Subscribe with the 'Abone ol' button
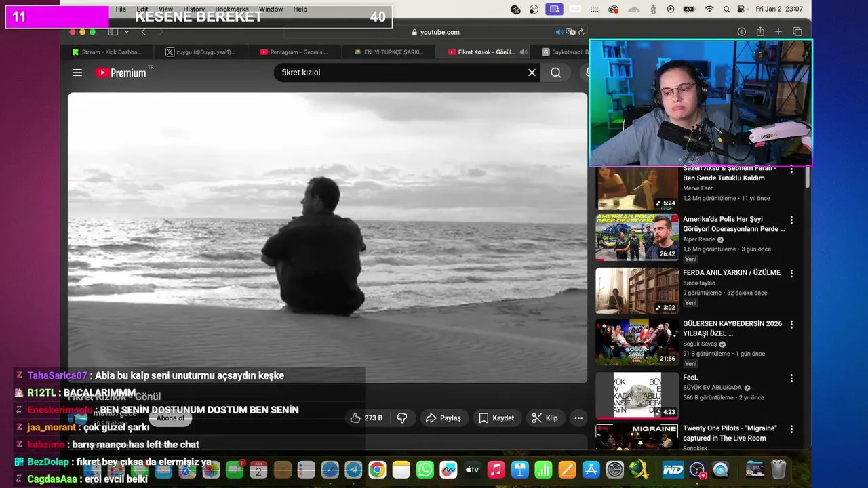Screen dimensions: 868x488 (x=170, y=418)
